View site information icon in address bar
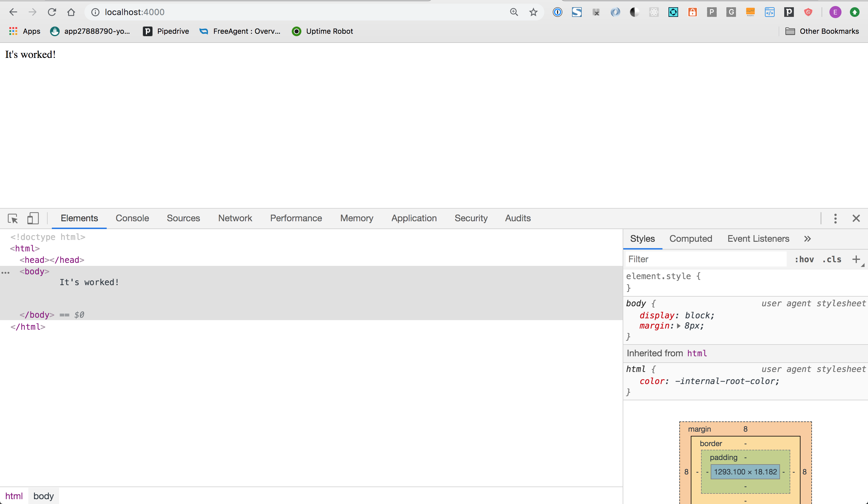 click(95, 12)
